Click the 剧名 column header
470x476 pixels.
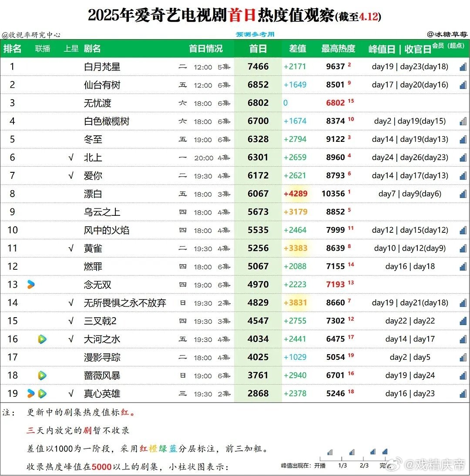tap(92, 49)
